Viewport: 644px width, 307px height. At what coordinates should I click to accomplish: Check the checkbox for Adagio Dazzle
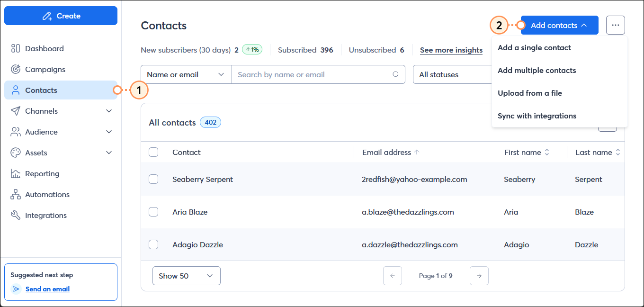pos(153,244)
